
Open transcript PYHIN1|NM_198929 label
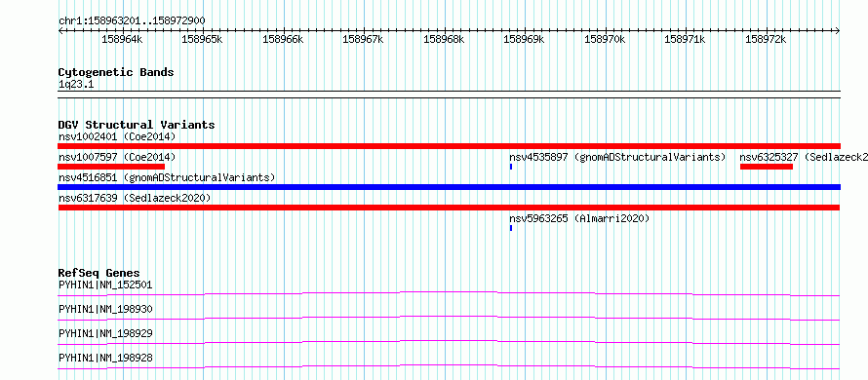[x=105, y=333]
